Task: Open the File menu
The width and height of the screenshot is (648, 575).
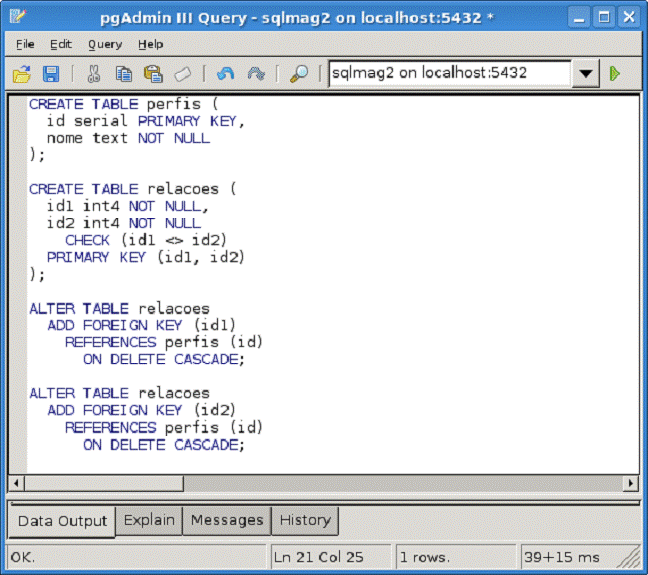Action: tap(25, 44)
